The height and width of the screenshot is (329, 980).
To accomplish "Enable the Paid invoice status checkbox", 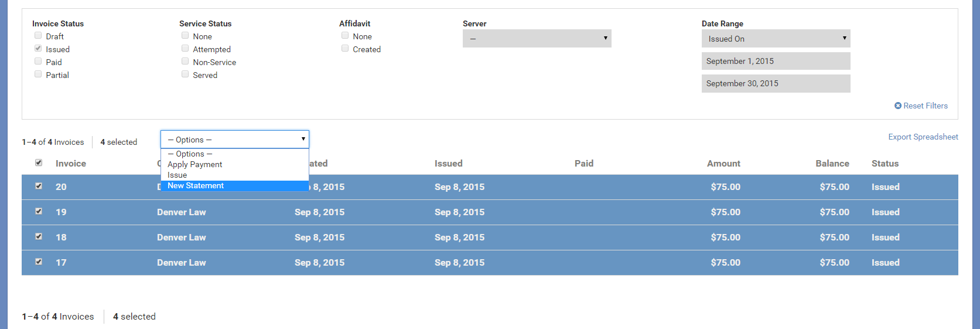I will coord(38,62).
